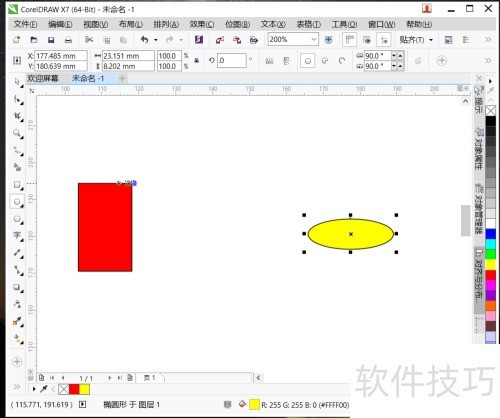500x418 pixels.
Task: Click the Import icon in toolbar
Action: pos(220,40)
